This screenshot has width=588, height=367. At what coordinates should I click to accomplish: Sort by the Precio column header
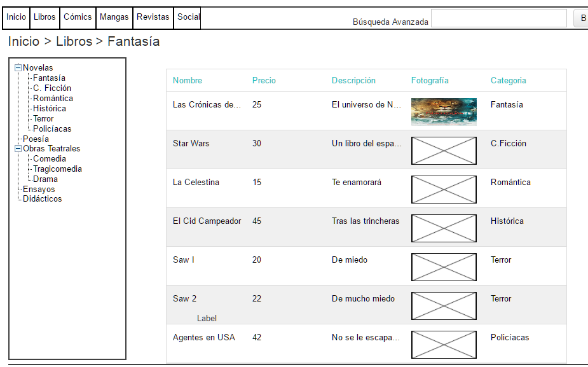[x=264, y=80]
